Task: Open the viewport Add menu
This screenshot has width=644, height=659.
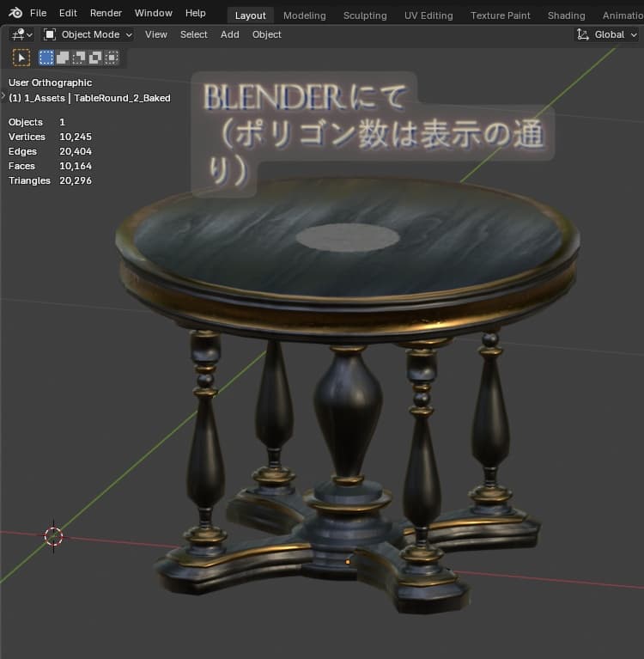Action: pos(230,34)
